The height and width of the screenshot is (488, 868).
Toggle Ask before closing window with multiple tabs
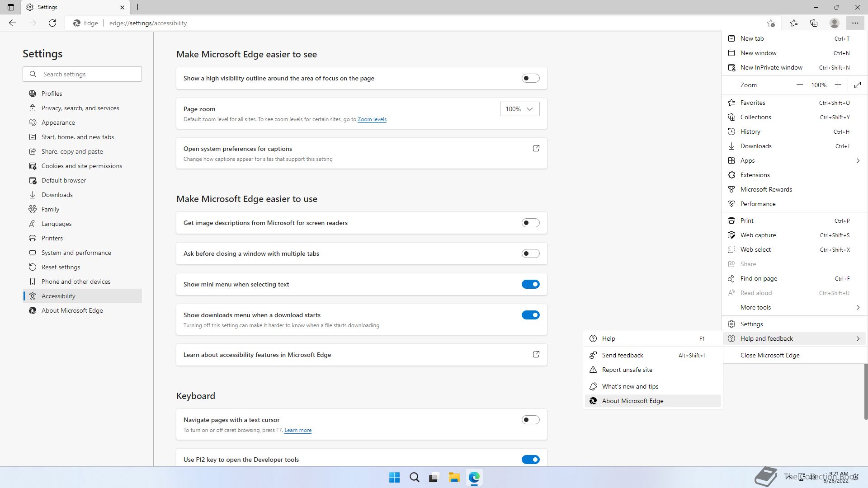530,253
